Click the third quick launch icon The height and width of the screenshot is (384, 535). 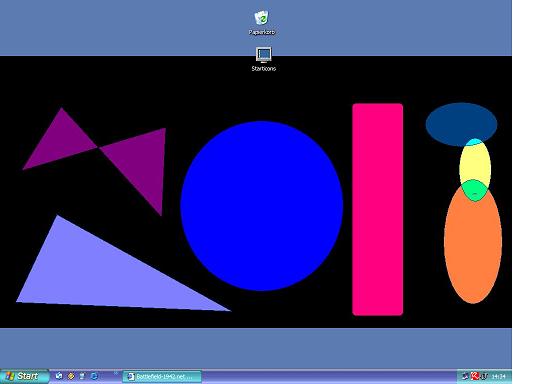coord(82,376)
